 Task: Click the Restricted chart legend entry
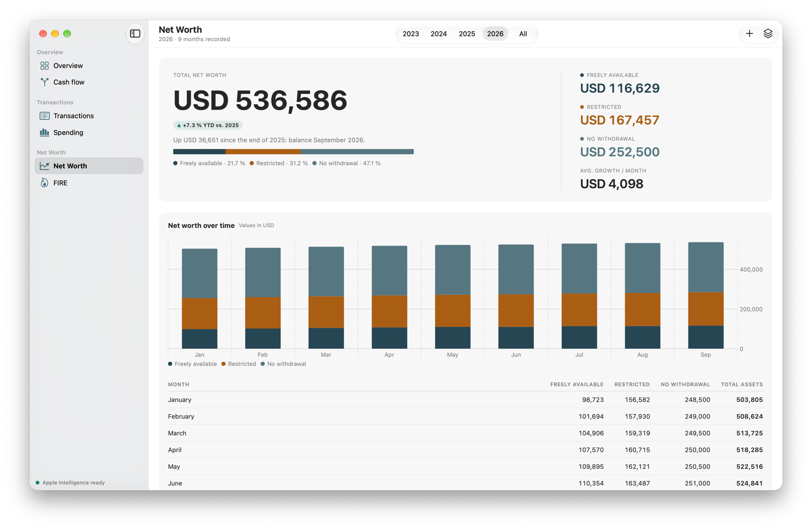(x=239, y=364)
